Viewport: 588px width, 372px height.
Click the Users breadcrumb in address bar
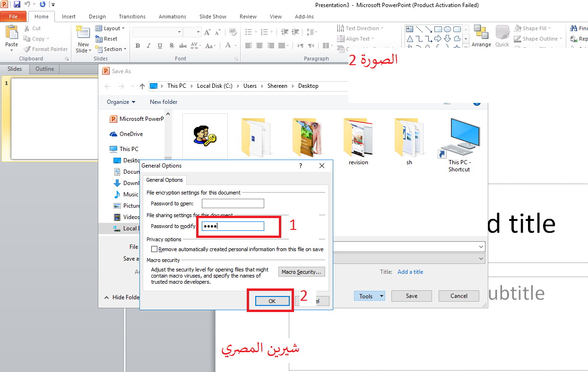[x=250, y=86]
